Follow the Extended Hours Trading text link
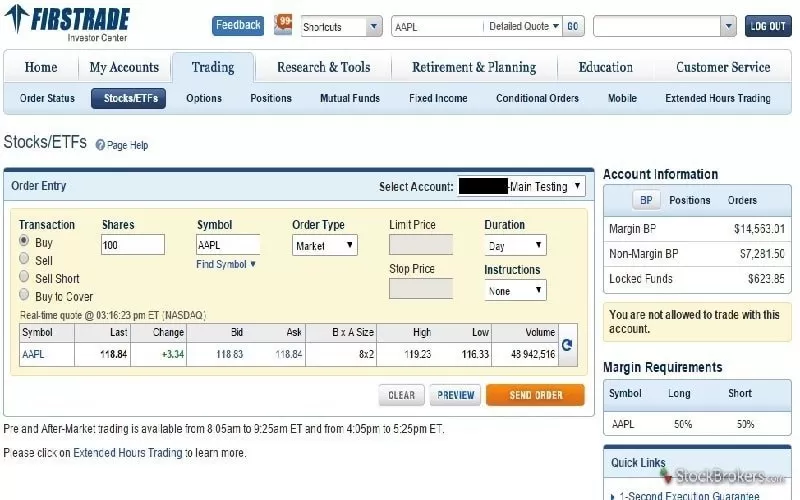Screen dimensions: 800x500 click(128, 453)
